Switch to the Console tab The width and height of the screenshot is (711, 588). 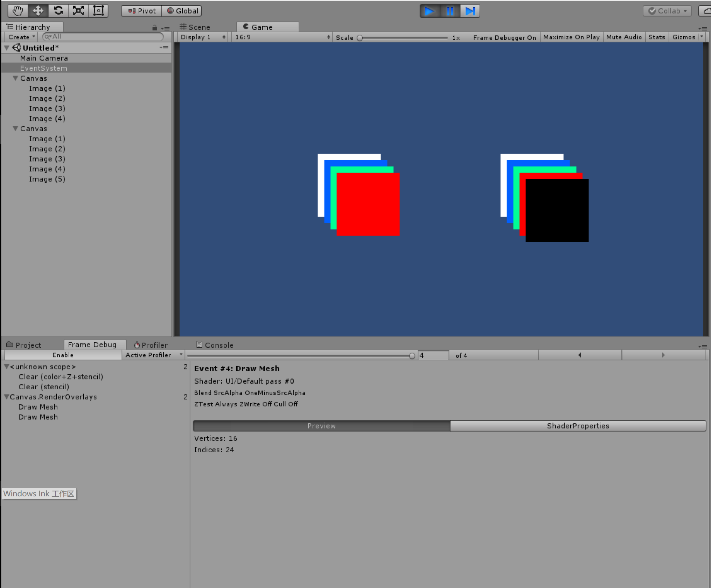click(x=215, y=345)
